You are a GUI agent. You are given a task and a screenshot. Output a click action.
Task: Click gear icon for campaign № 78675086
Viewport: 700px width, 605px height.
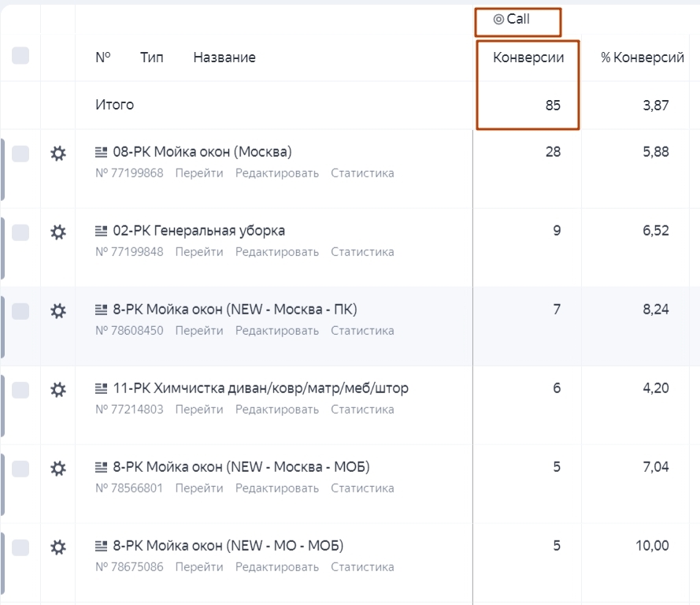click(57, 547)
